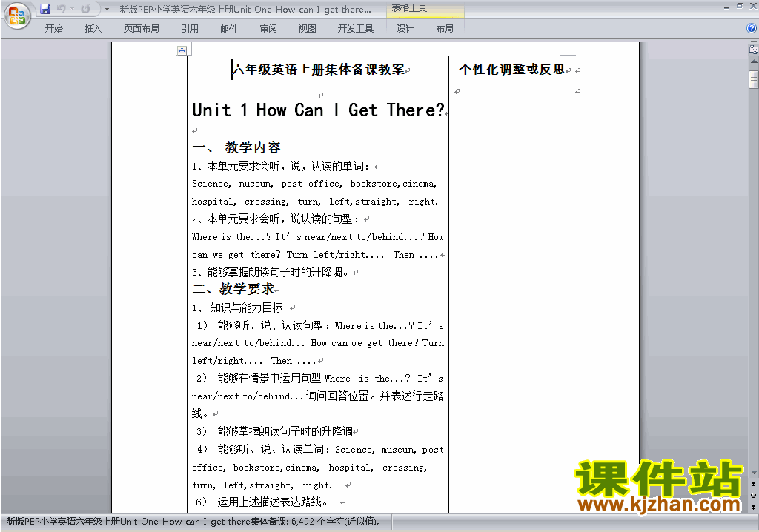The image size is (759, 532).
Task: Click the header text 六年级英语上册集体备课教案
Action: [x=319, y=70]
